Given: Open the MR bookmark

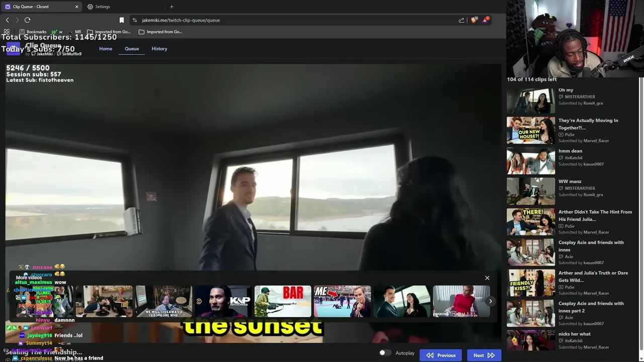Looking at the screenshot, I should [x=75, y=32].
